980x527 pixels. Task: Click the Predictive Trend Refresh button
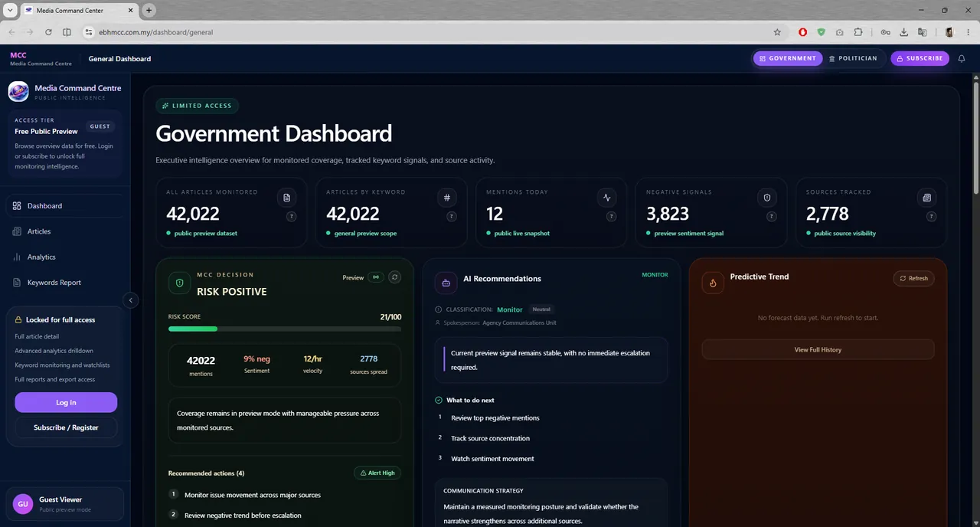(x=913, y=278)
